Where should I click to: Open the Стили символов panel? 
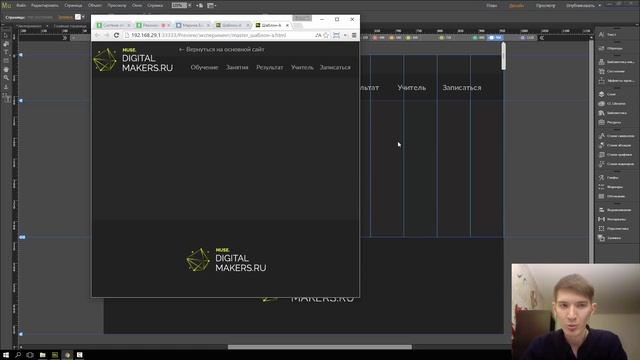coord(616,136)
